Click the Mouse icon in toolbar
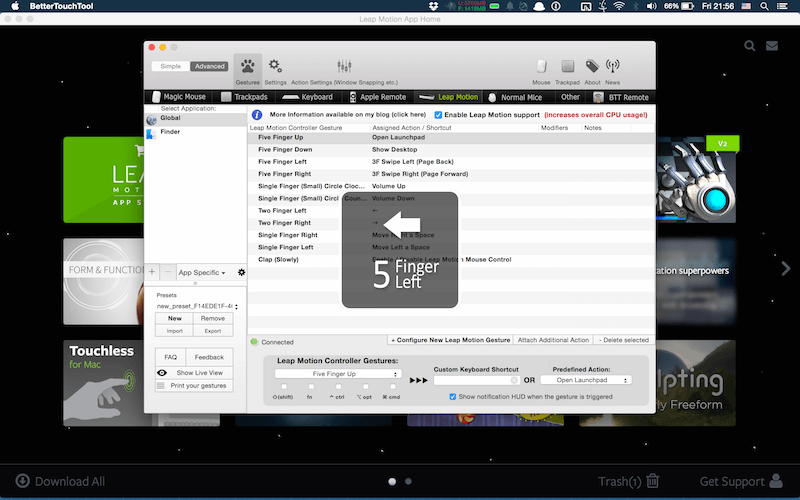The height and width of the screenshot is (500, 800). [541, 66]
